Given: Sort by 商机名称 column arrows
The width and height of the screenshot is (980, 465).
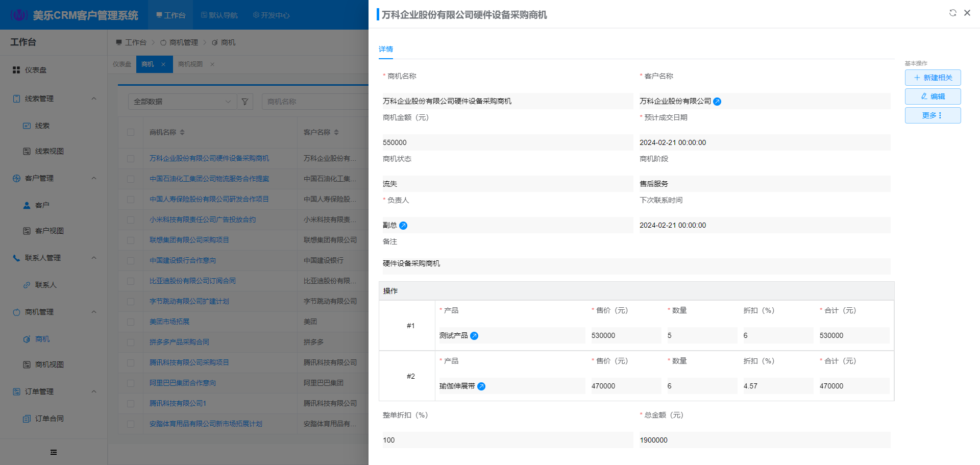Looking at the screenshot, I should pyautogui.click(x=182, y=132).
